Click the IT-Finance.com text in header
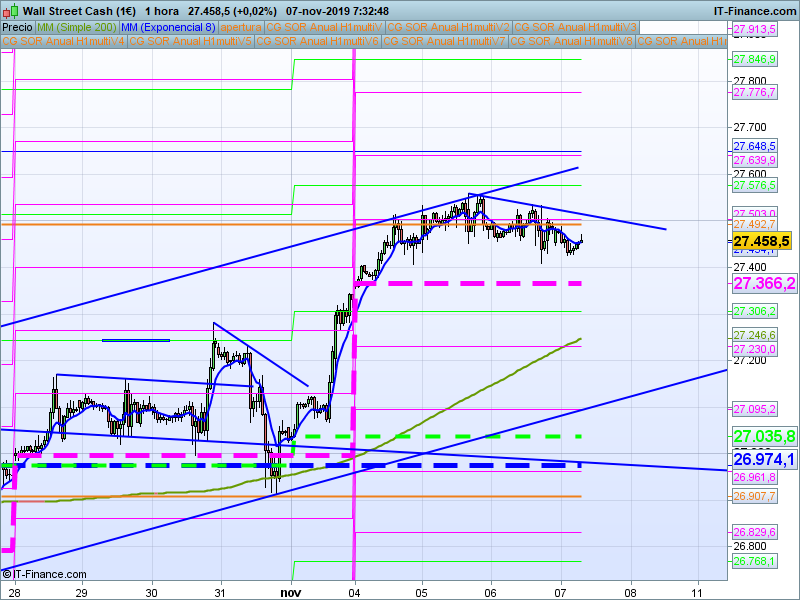 (x=755, y=11)
